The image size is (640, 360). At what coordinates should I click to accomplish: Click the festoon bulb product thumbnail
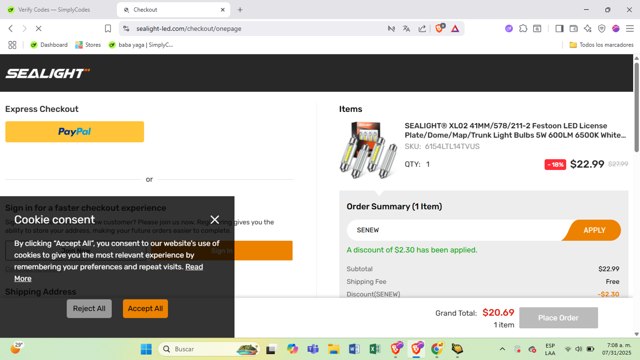pyautogui.click(x=368, y=150)
